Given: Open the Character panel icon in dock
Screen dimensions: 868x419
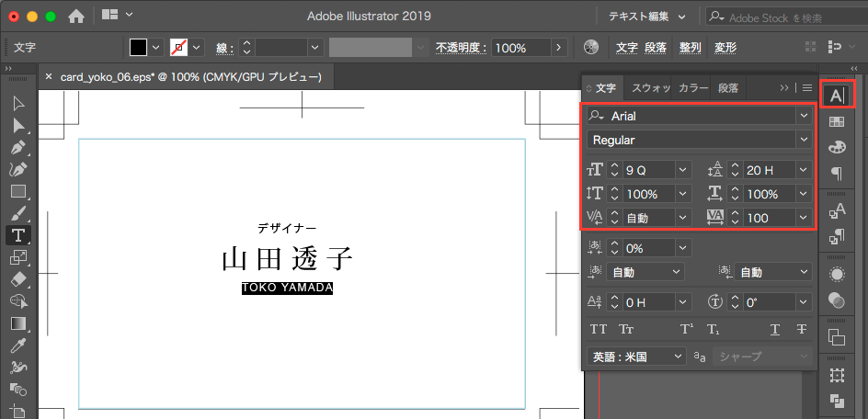Looking at the screenshot, I should [x=836, y=95].
